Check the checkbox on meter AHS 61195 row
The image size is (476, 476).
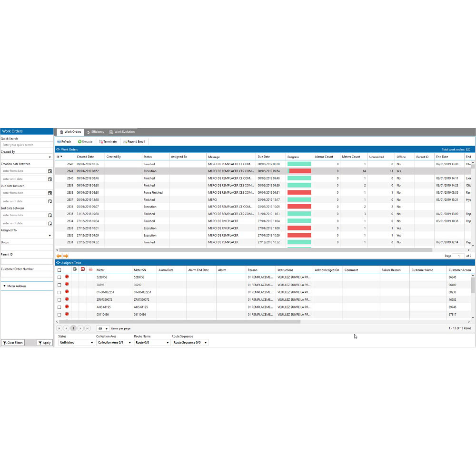[x=59, y=307]
